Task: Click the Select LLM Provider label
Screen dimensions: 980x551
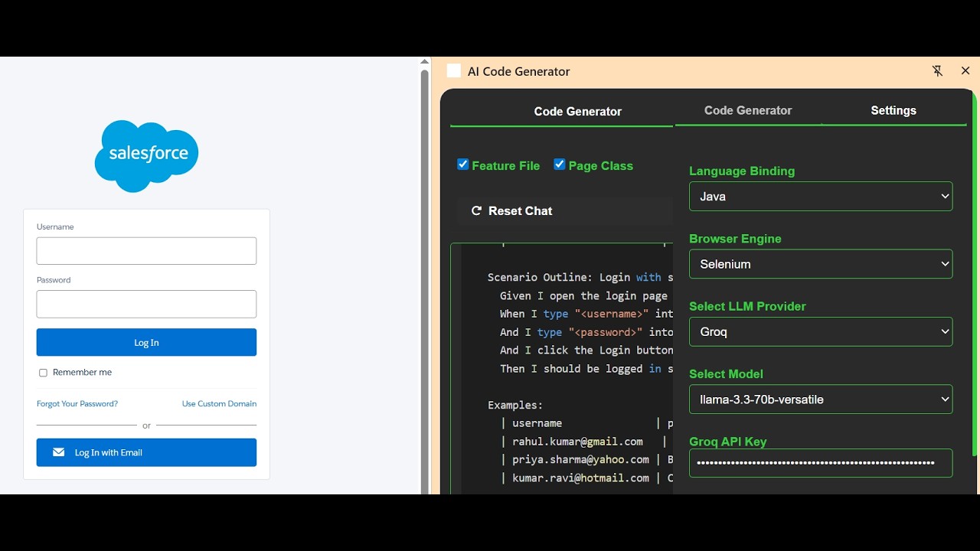Action: pyautogui.click(x=747, y=306)
